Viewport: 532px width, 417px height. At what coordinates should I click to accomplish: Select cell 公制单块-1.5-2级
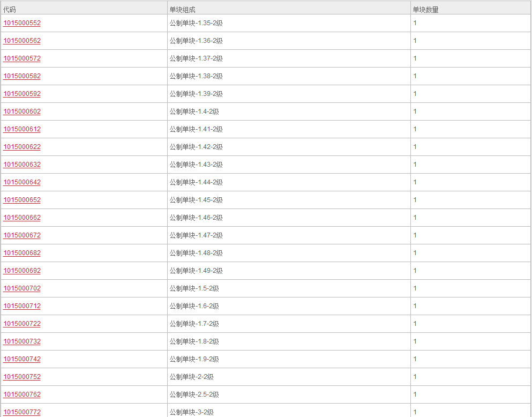(x=289, y=288)
